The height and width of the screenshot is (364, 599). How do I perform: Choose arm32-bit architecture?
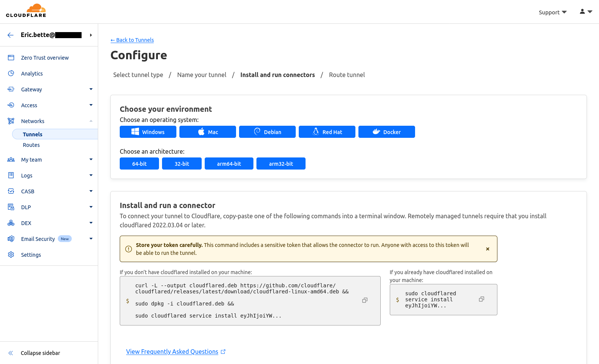click(x=281, y=163)
